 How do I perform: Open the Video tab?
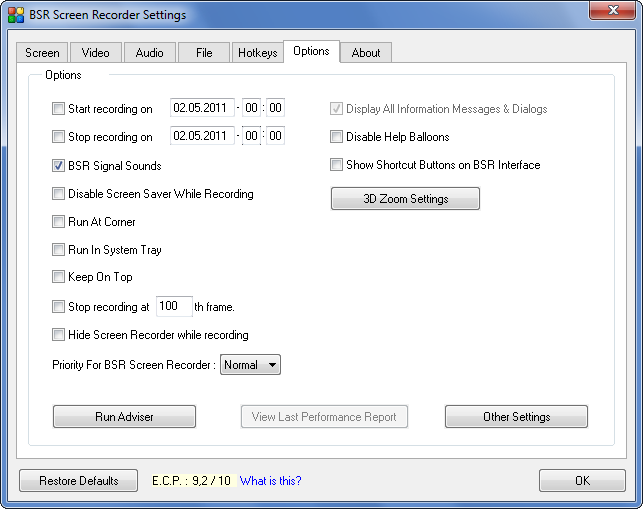click(x=96, y=53)
